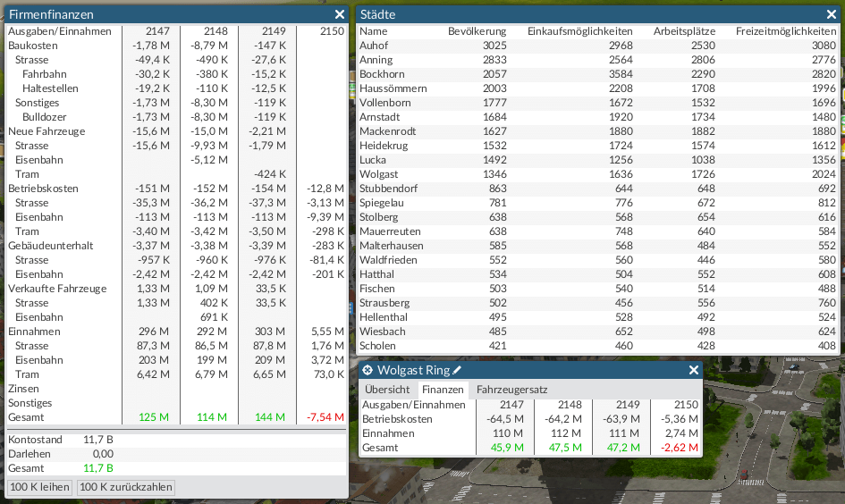Click the 2147 total 125 M
845x504 pixels.
pyautogui.click(x=154, y=417)
